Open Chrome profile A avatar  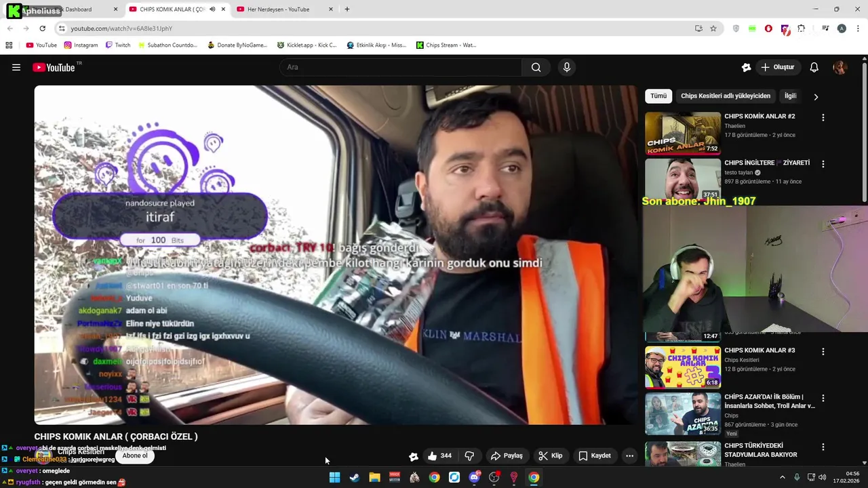842,28
